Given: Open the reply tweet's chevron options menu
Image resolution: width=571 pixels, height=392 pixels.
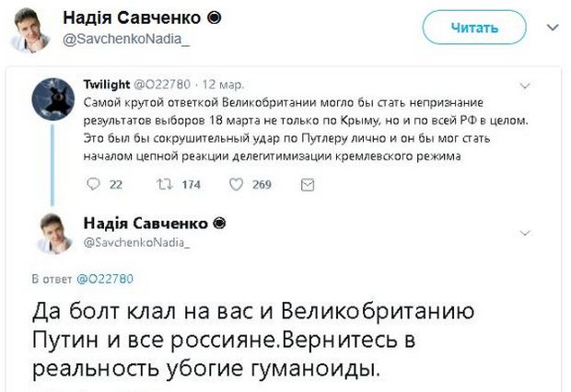Looking at the screenshot, I should 549,231.
